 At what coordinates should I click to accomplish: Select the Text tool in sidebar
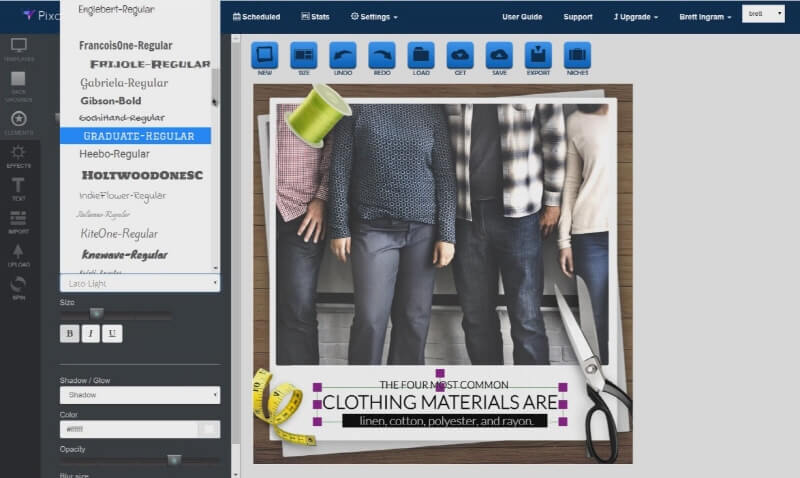[x=18, y=189]
